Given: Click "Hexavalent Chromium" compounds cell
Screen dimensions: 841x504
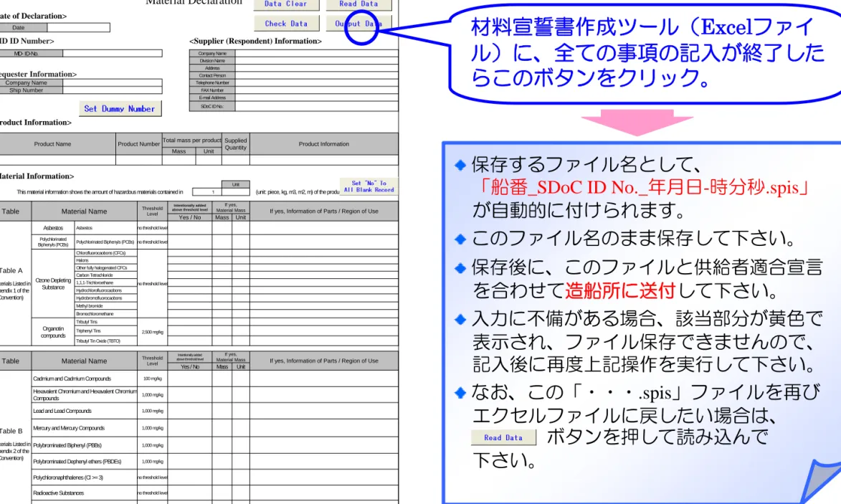Looking at the screenshot, I should click(84, 394).
